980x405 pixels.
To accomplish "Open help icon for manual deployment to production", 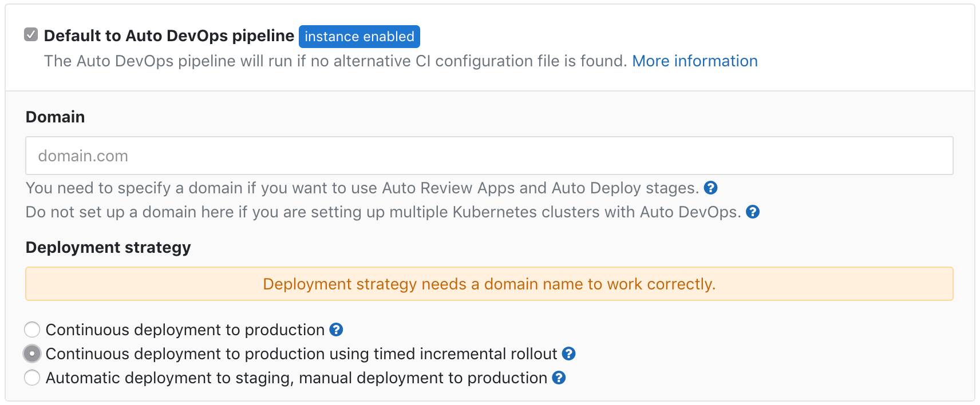I will tap(559, 378).
